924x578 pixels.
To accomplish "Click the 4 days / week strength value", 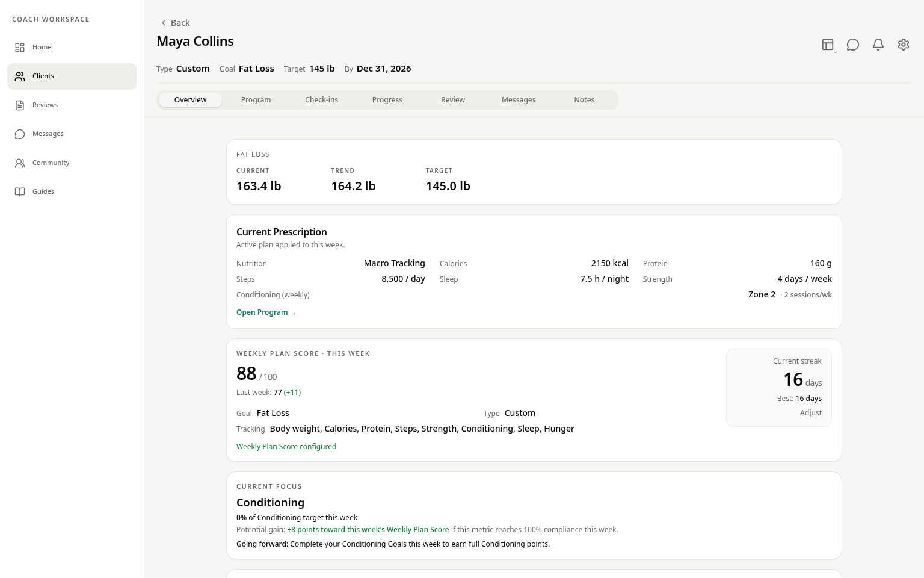I will coord(804,279).
